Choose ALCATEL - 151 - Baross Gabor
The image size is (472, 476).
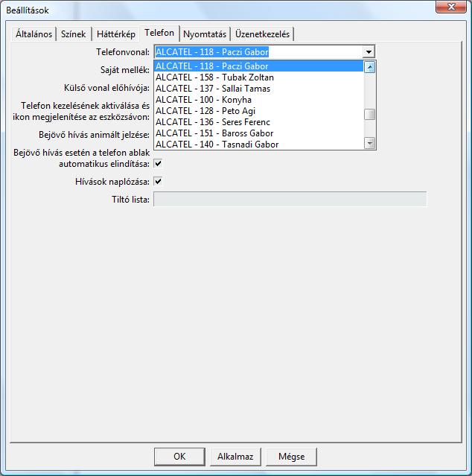258,133
